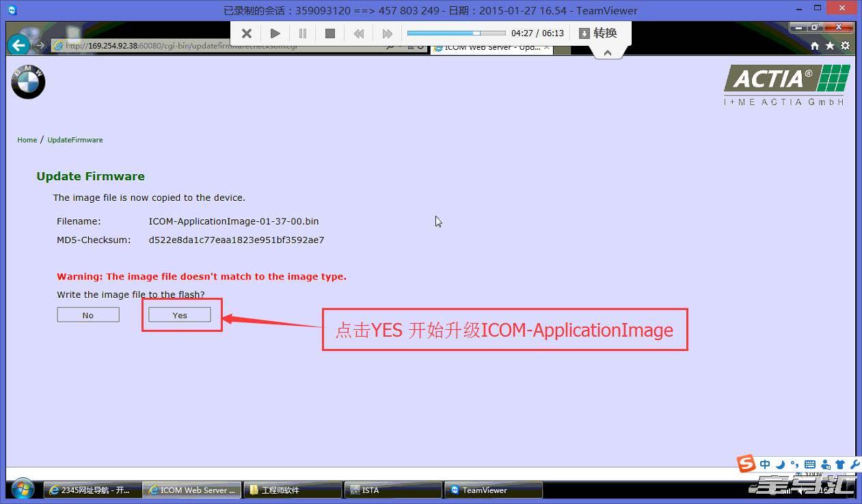This screenshot has width=862, height=504.
Task: Pause the recorded session playback
Action: (x=302, y=33)
